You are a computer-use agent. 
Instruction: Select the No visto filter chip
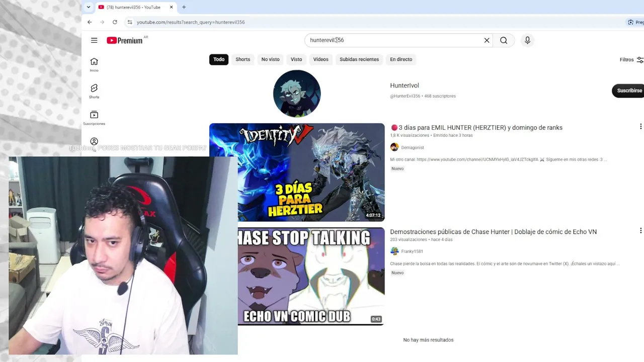[x=270, y=59]
